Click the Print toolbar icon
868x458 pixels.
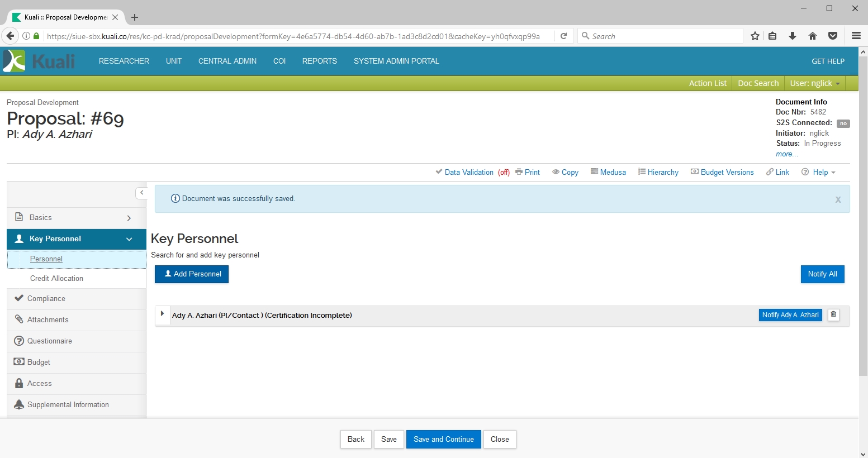point(527,172)
